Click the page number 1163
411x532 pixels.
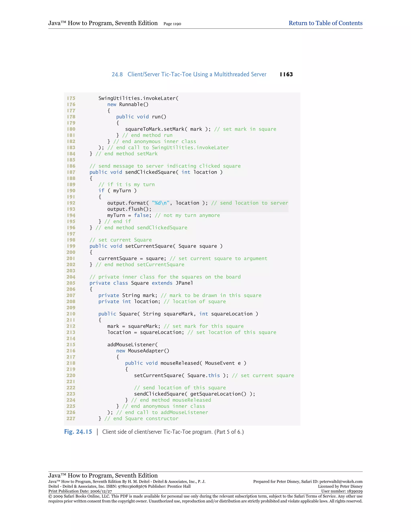coord(286,74)
